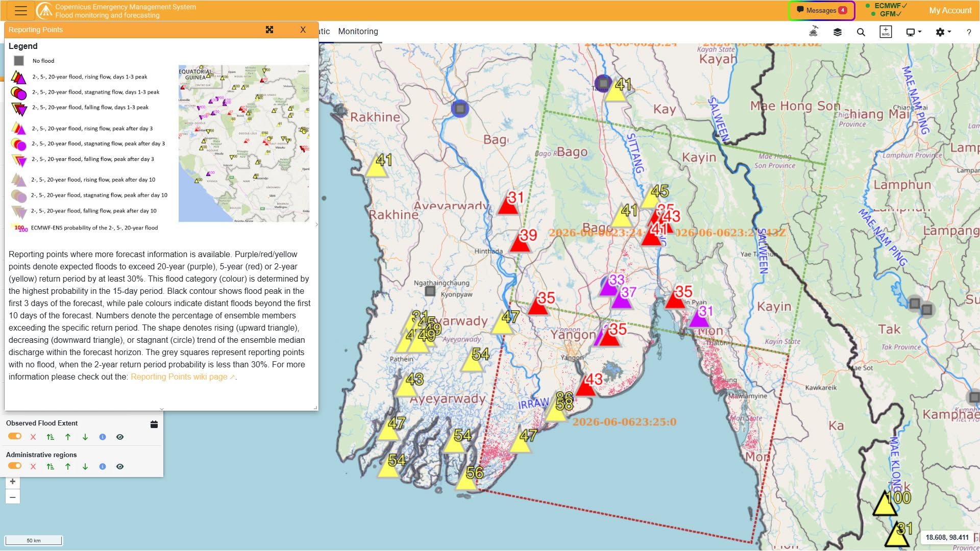Open the map search tool
The image size is (980, 551).
[x=861, y=32]
